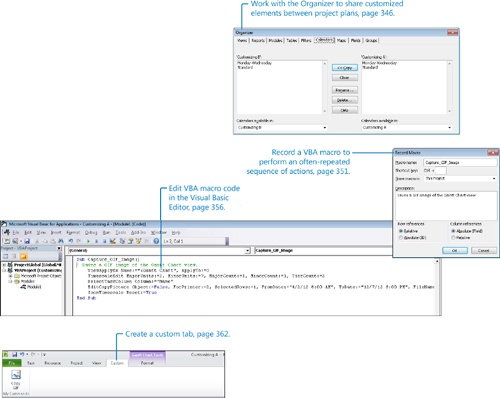Click the Properties Window icon in VBA toolbar
This screenshot has width=500, height=398.
tap(131, 241)
